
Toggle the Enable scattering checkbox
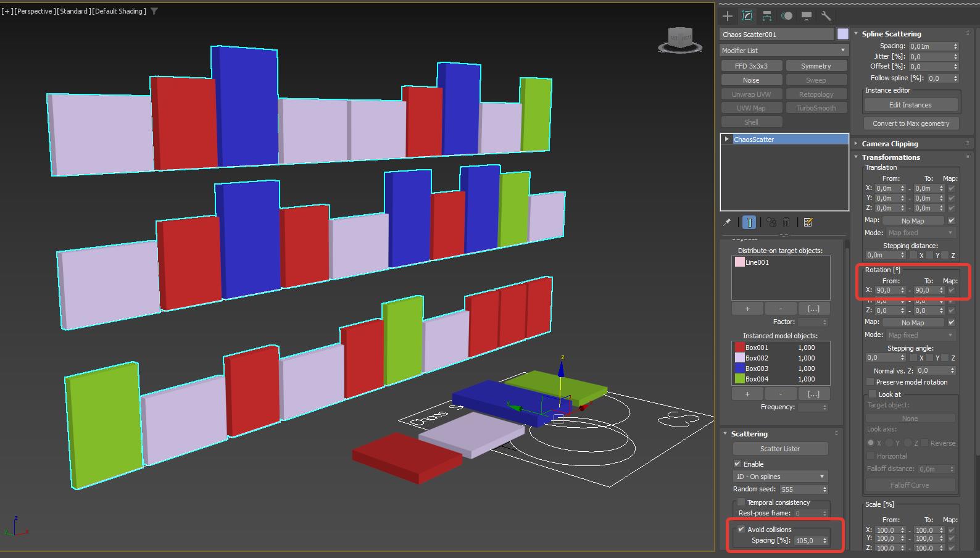point(737,464)
